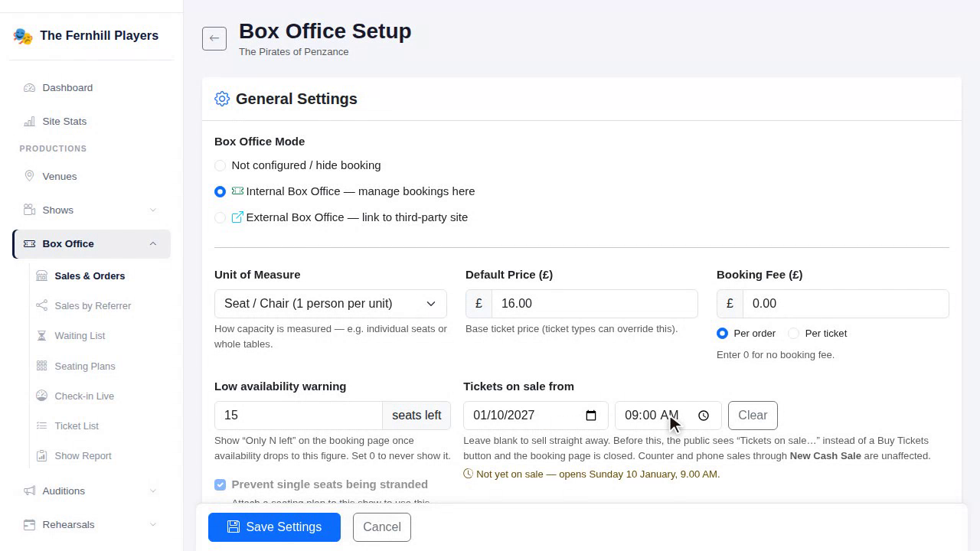Click the Waiting List hourglass icon
Image resolution: width=980 pixels, height=551 pixels.
coord(41,335)
